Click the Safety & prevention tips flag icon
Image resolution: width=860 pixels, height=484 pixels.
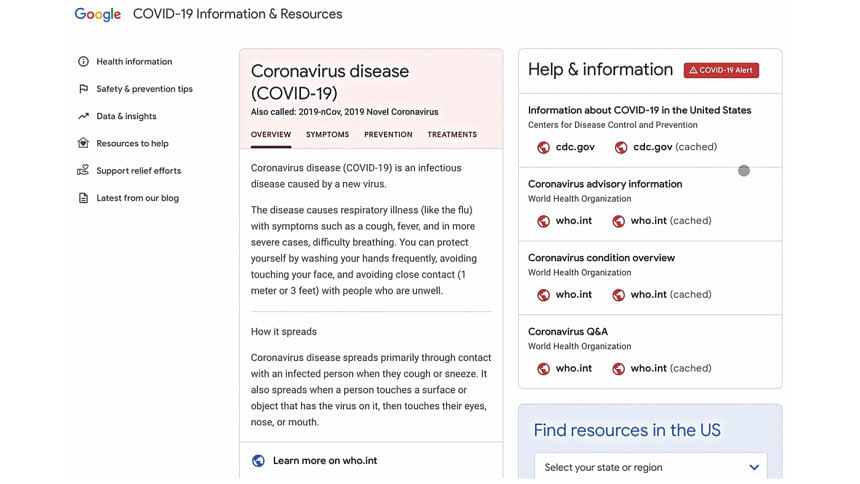[x=83, y=89]
